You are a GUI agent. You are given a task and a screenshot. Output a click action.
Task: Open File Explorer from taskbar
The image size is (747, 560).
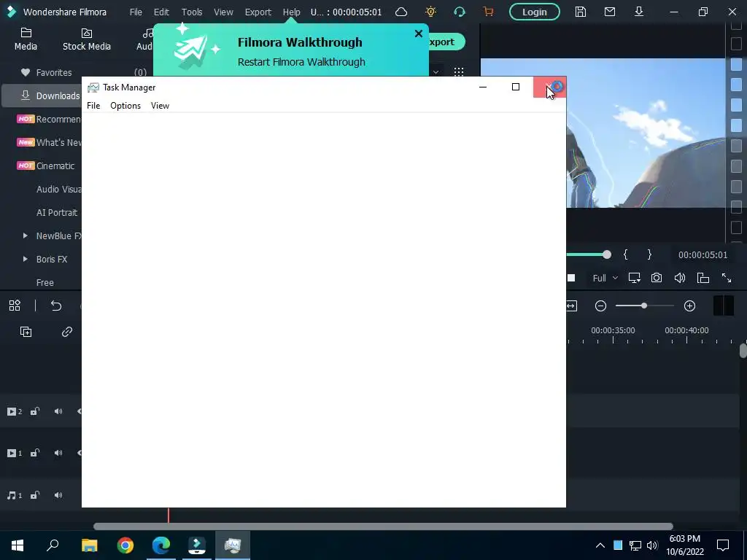[89, 545]
